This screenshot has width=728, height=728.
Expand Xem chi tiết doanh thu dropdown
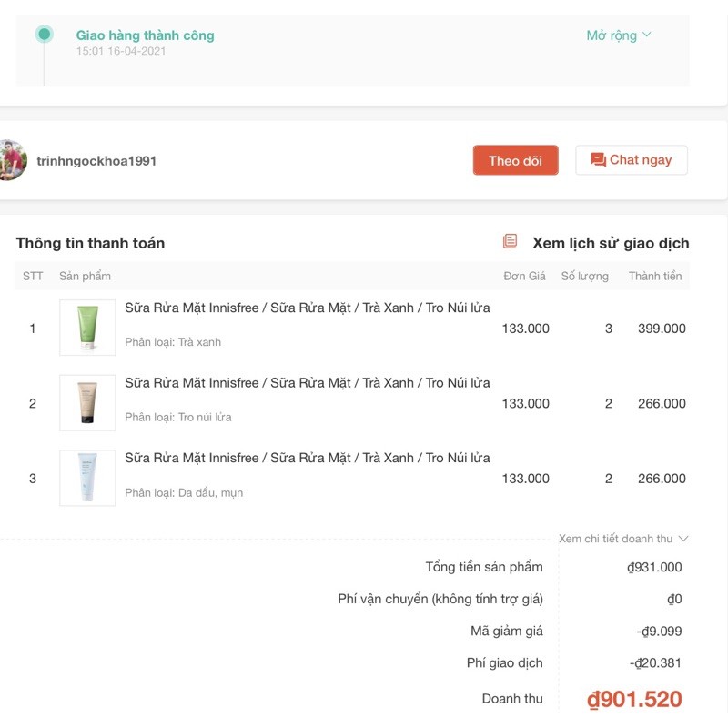(623, 539)
